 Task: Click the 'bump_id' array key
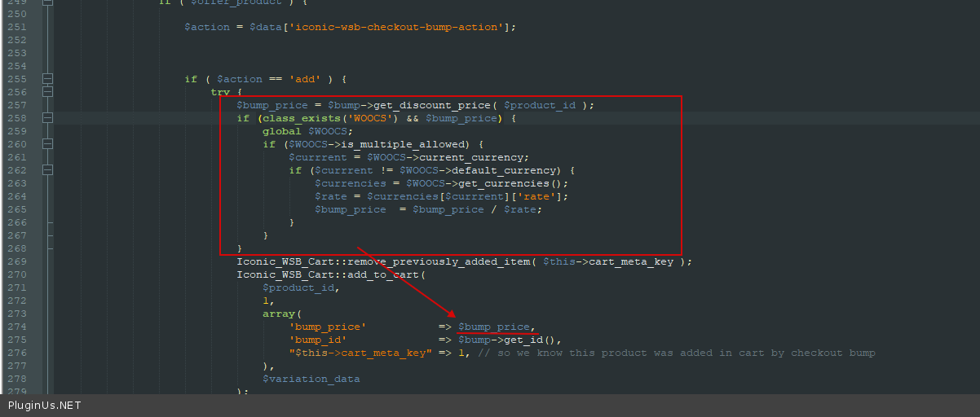[318, 340]
